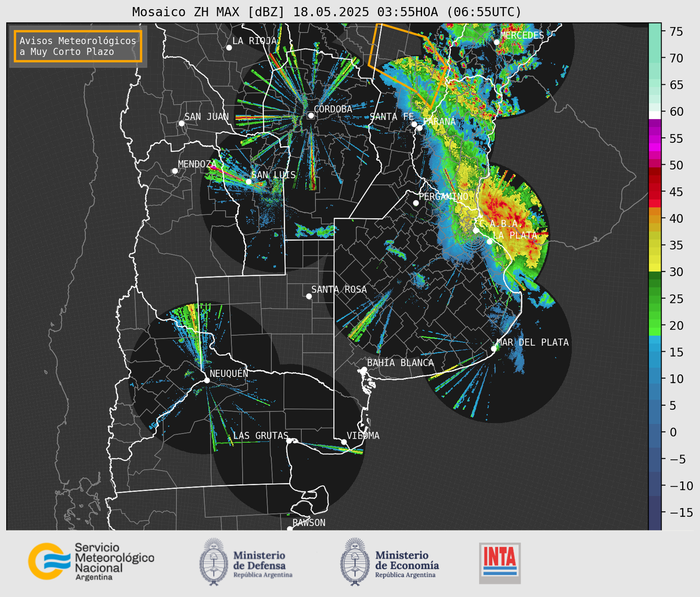The height and width of the screenshot is (597, 700).
Task: Select the PERGAMINO city label
Action: point(444,197)
